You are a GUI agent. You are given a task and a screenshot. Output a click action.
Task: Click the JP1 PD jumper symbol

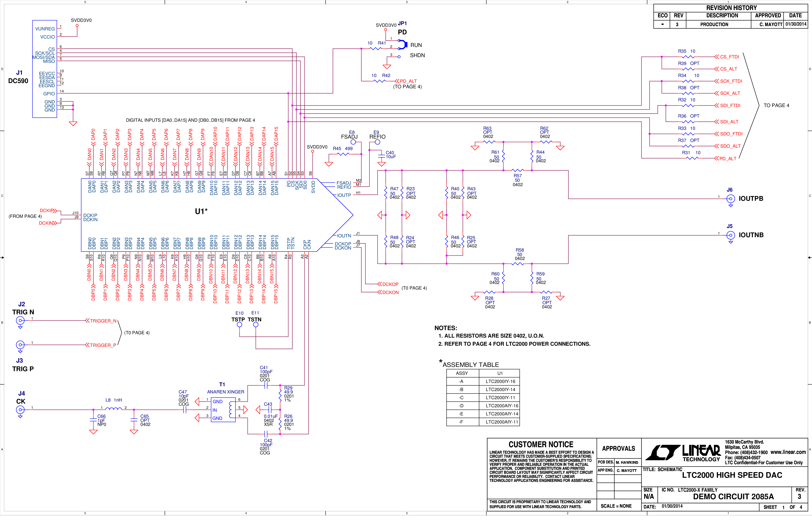(x=402, y=45)
